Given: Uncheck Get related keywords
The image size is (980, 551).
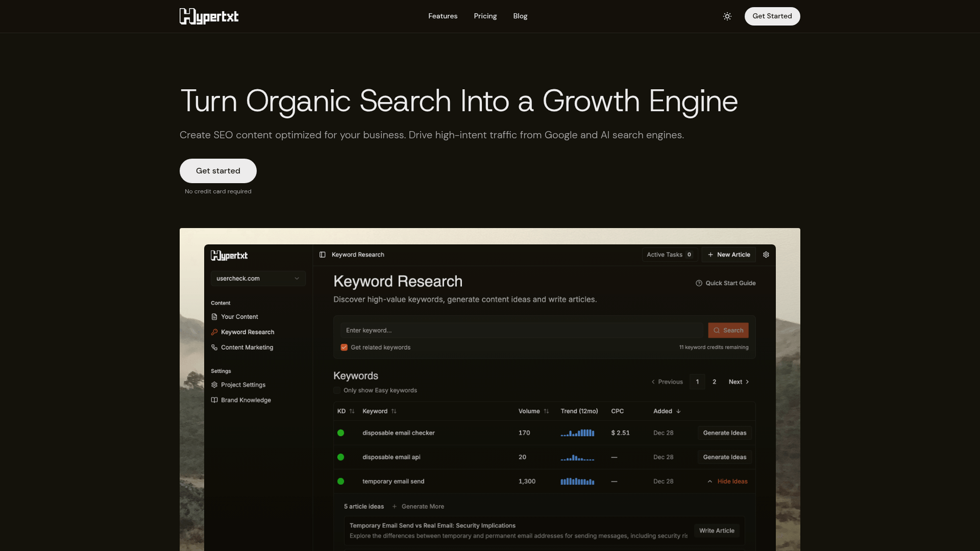Looking at the screenshot, I should click(x=344, y=347).
